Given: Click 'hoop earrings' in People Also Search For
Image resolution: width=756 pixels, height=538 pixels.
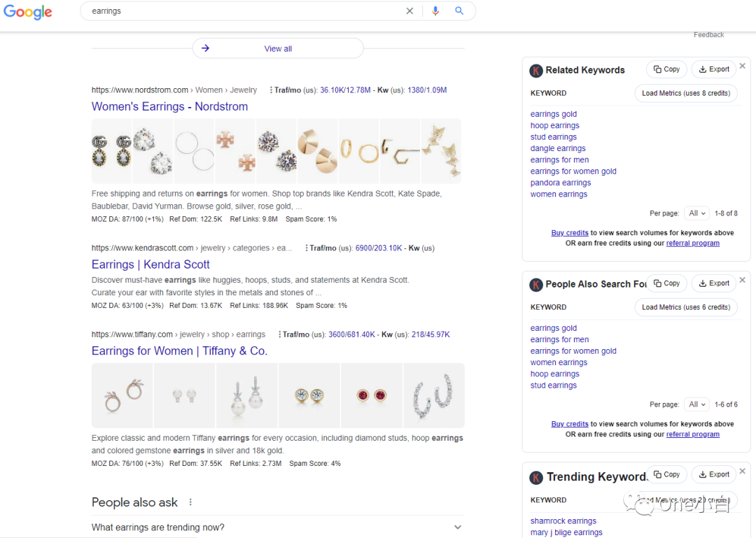Looking at the screenshot, I should (x=555, y=374).
